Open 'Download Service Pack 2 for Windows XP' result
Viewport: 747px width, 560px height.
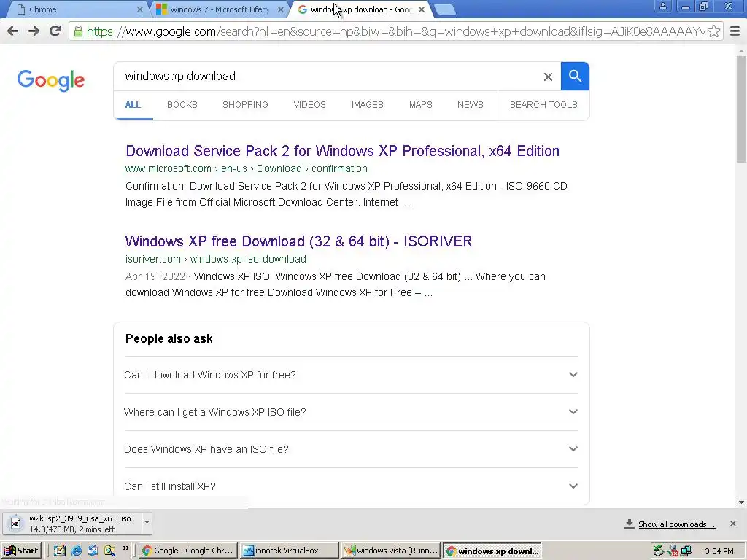pos(343,151)
